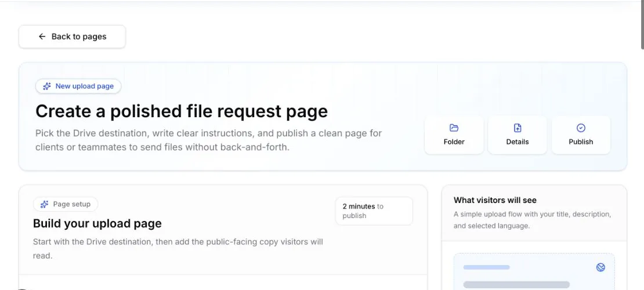Click the file upload icon above Details
Viewport: 644px width, 290px height.
pos(518,128)
